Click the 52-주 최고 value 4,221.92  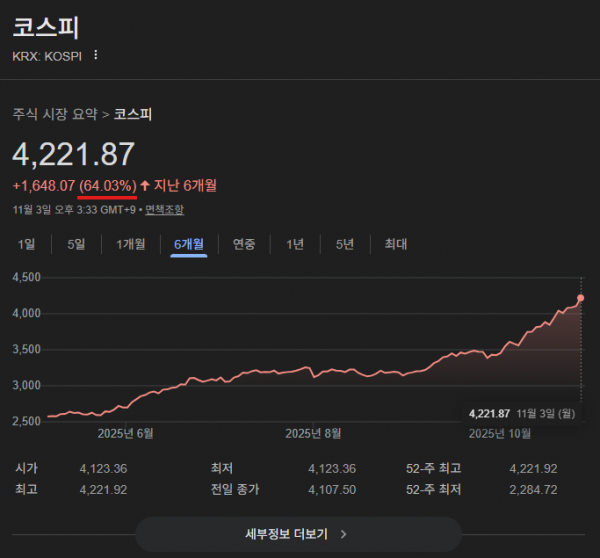[x=533, y=468]
